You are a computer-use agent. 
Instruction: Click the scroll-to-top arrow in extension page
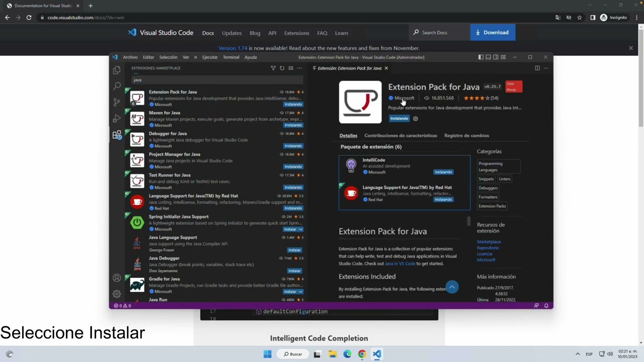click(x=452, y=287)
